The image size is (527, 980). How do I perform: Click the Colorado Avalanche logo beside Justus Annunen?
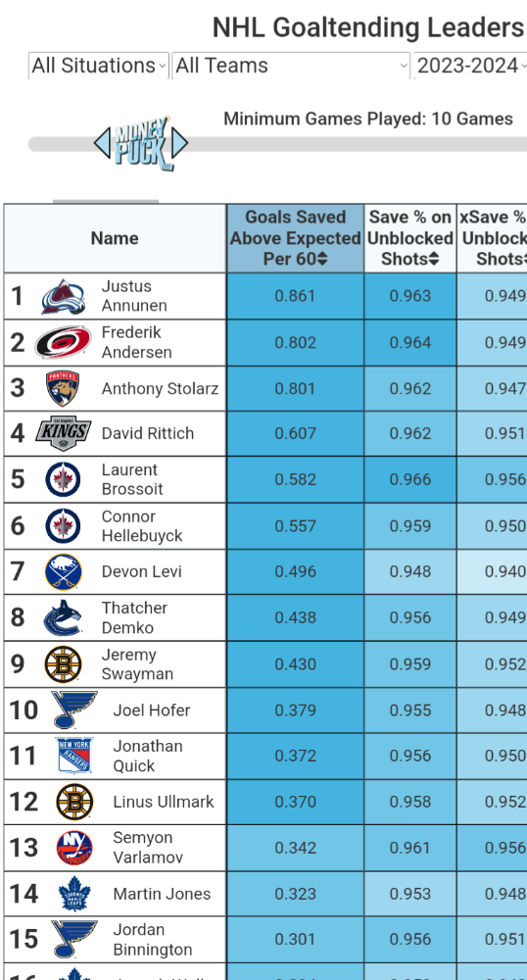[63, 296]
